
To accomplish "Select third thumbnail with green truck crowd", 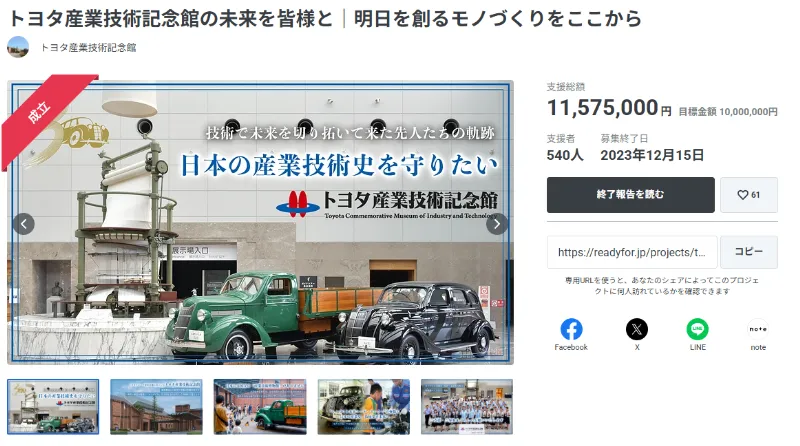I will click(x=260, y=407).
